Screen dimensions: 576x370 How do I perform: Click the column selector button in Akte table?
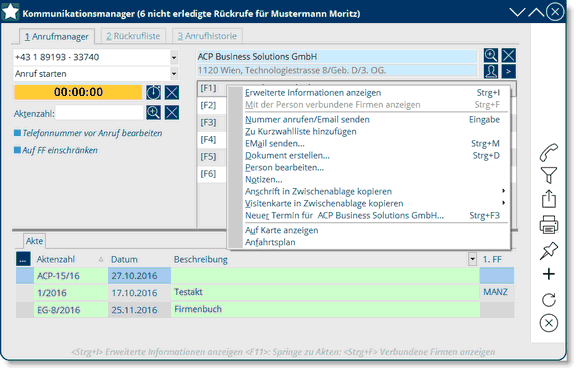23,259
